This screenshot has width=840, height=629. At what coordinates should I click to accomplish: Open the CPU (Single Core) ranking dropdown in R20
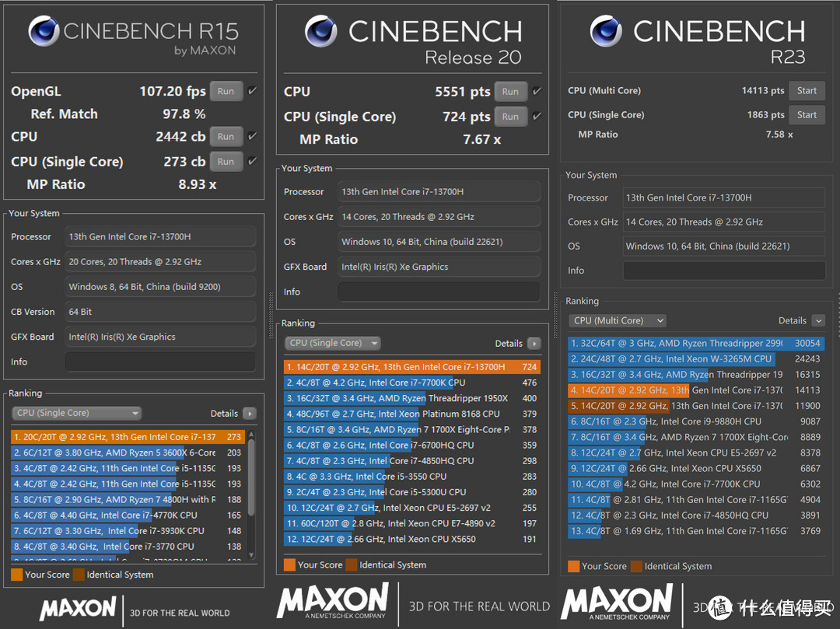[332, 344]
